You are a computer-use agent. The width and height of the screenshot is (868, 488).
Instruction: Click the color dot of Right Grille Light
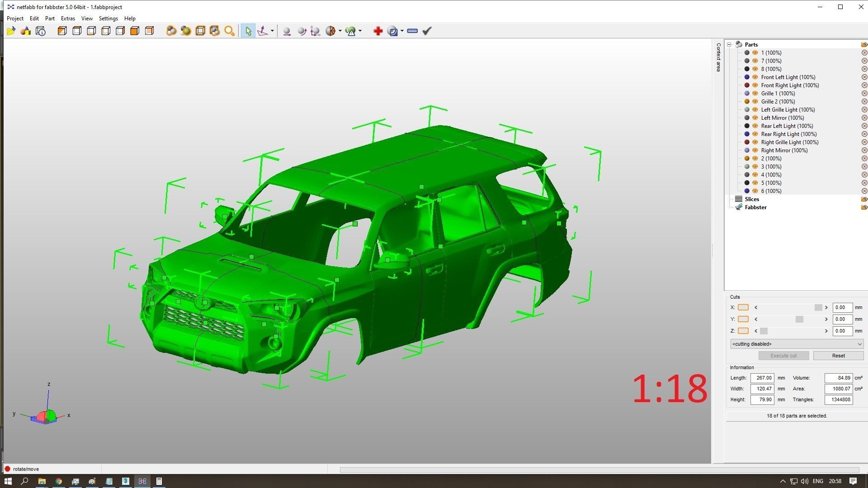coord(747,142)
